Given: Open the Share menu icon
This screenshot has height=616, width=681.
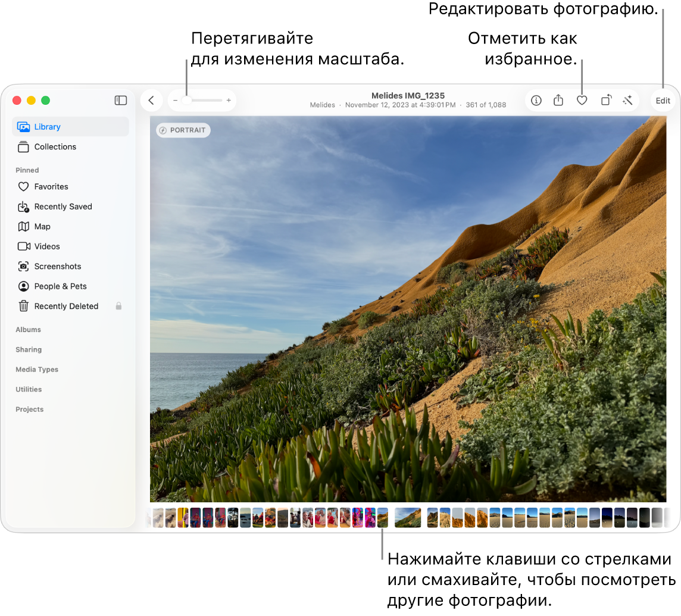Looking at the screenshot, I should click(x=558, y=101).
